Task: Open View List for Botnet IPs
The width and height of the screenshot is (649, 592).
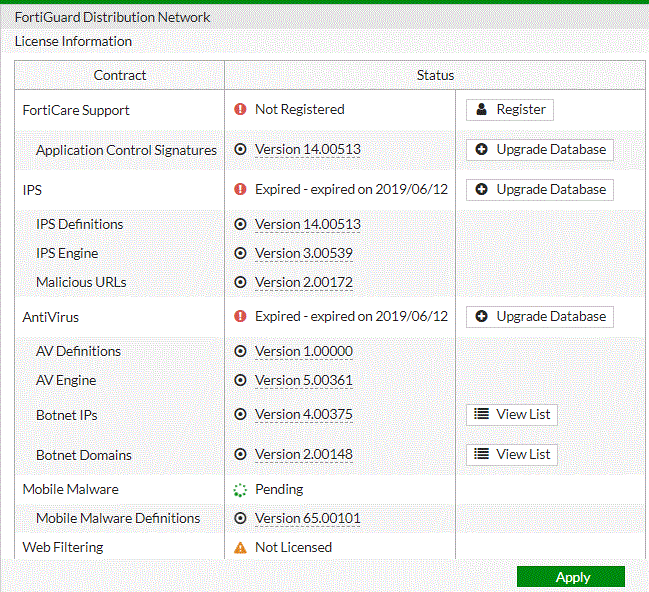Action: (511, 415)
